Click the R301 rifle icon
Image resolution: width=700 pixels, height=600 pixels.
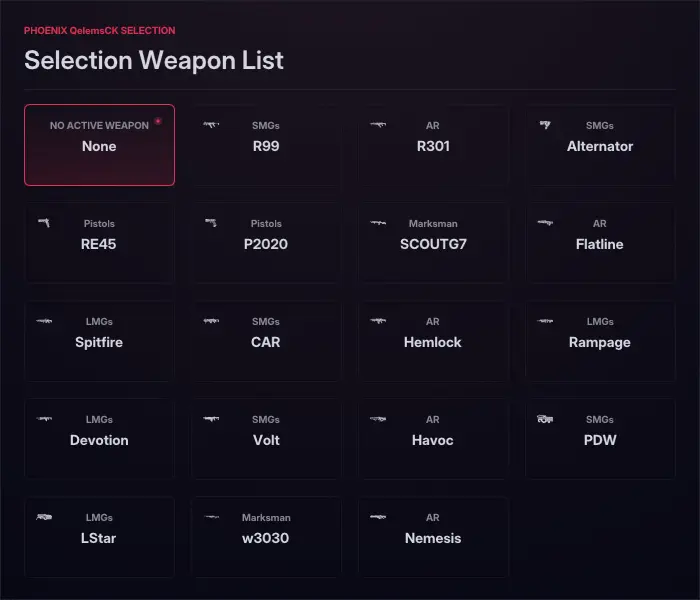point(378,125)
